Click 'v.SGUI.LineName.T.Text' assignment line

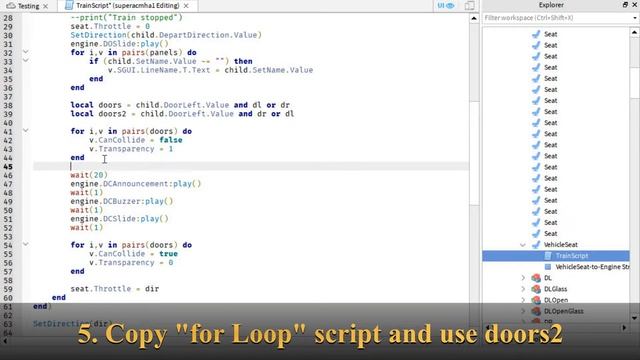[x=211, y=70]
